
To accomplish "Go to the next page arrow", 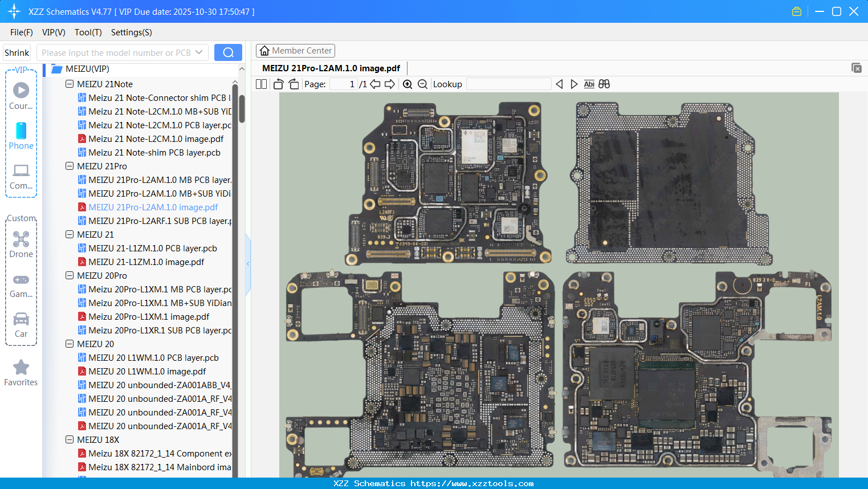I will tap(390, 84).
